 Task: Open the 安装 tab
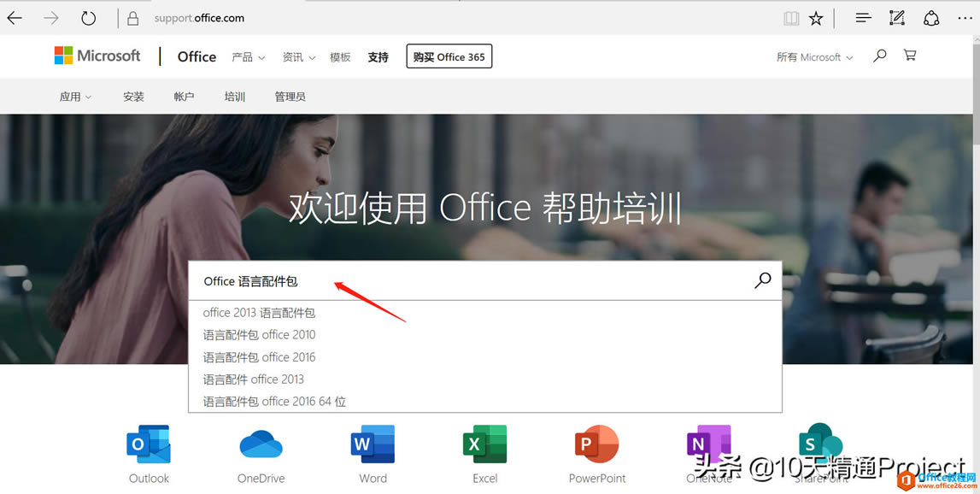coord(134,97)
